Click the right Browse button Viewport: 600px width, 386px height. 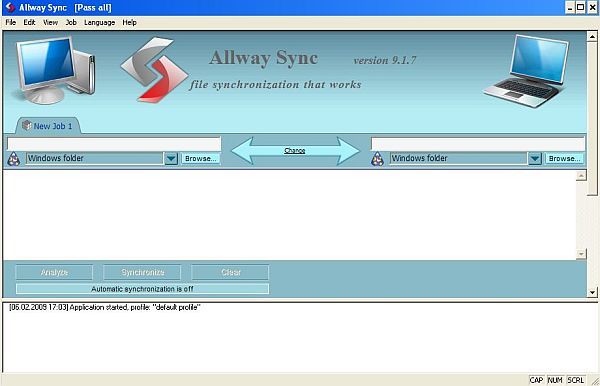point(564,158)
